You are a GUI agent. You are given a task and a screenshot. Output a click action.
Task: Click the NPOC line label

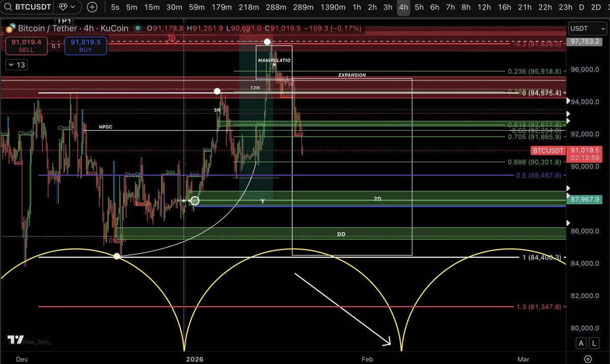point(106,127)
